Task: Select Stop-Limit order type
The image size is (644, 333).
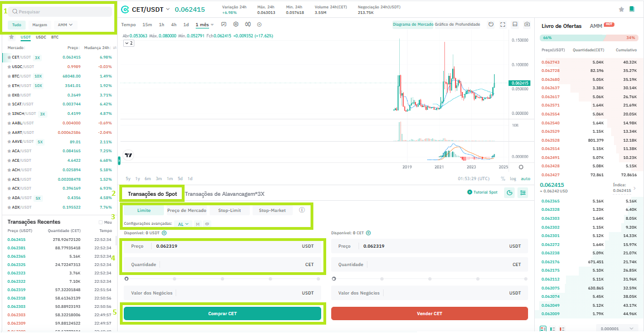Action: pyautogui.click(x=230, y=210)
